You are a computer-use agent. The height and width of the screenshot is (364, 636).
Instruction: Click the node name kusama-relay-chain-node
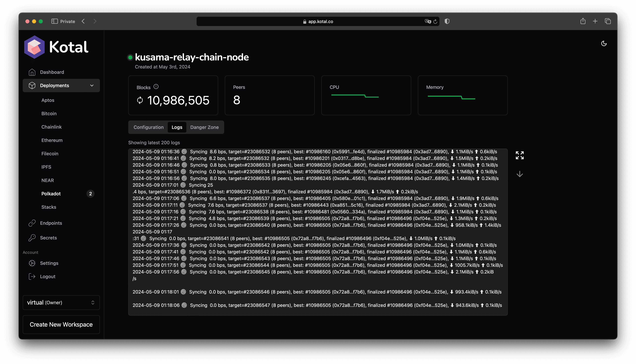[192, 57]
